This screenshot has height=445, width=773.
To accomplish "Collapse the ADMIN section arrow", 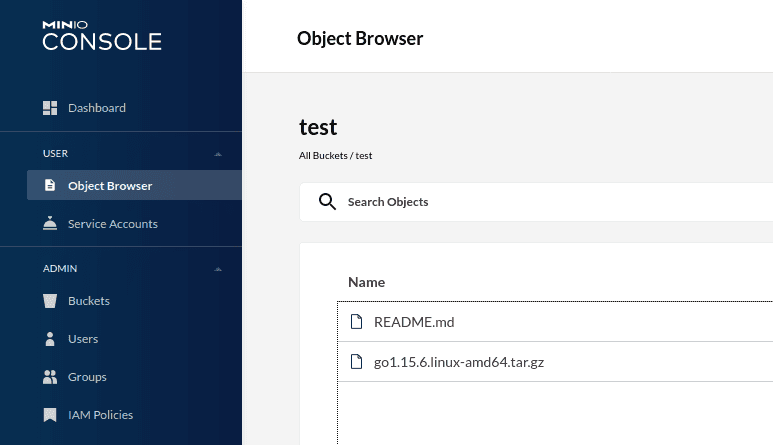I will [218, 269].
